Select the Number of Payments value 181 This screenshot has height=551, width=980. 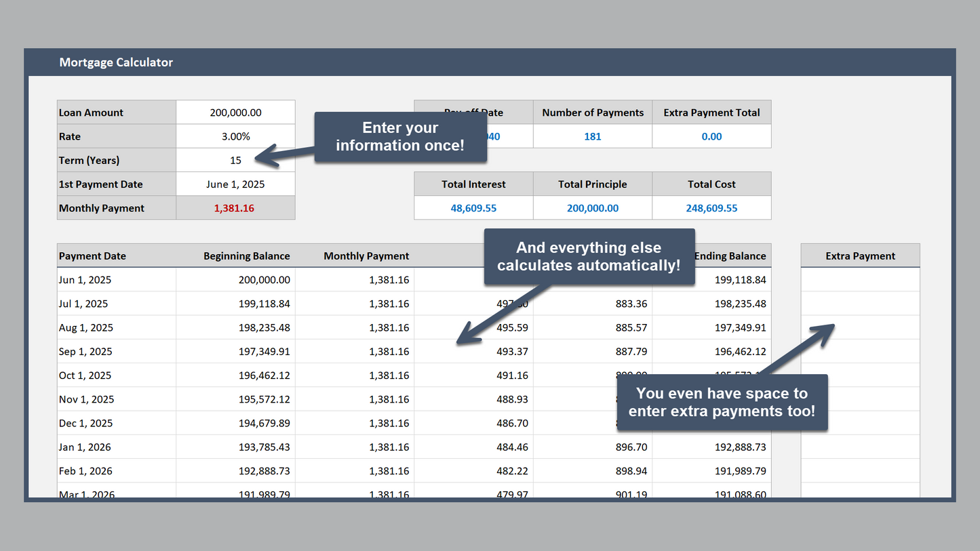point(593,136)
